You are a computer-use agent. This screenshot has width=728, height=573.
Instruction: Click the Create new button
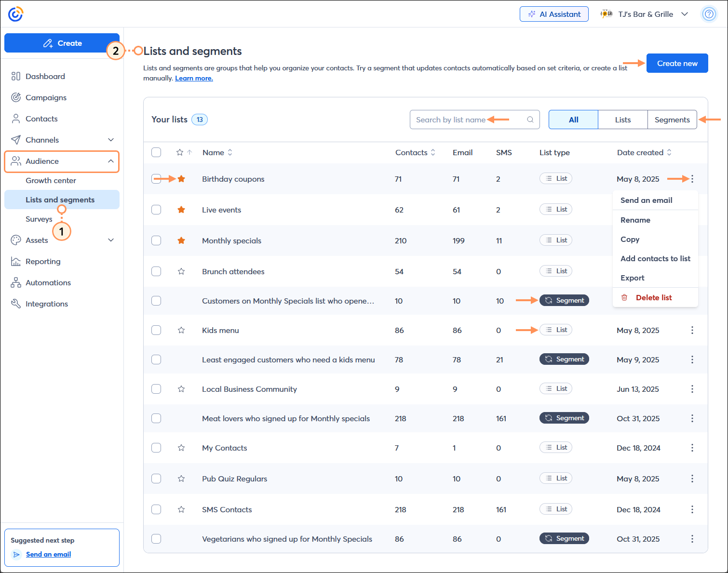[677, 63]
